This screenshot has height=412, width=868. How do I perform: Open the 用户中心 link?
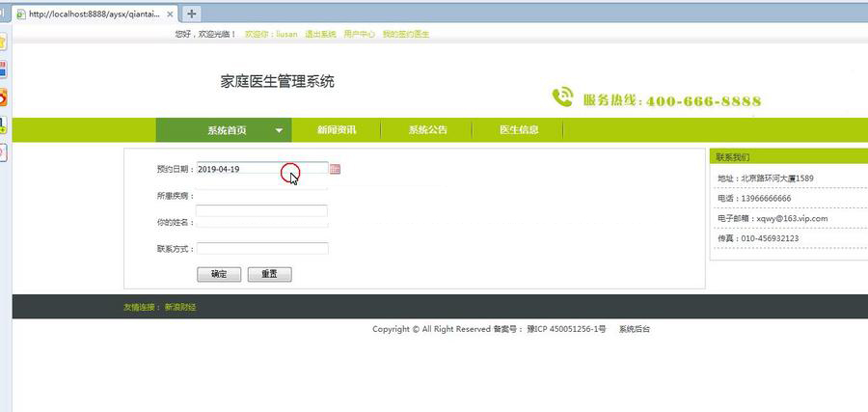360,34
